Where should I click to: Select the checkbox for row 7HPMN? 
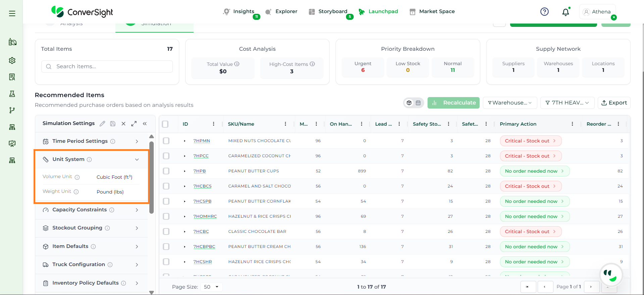pyautogui.click(x=166, y=141)
